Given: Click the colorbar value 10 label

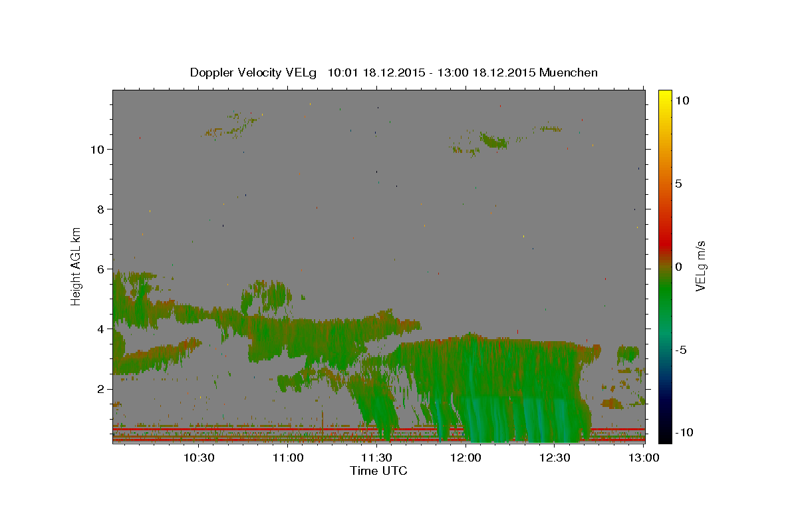Looking at the screenshot, I should pyautogui.click(x=682, y=100).
